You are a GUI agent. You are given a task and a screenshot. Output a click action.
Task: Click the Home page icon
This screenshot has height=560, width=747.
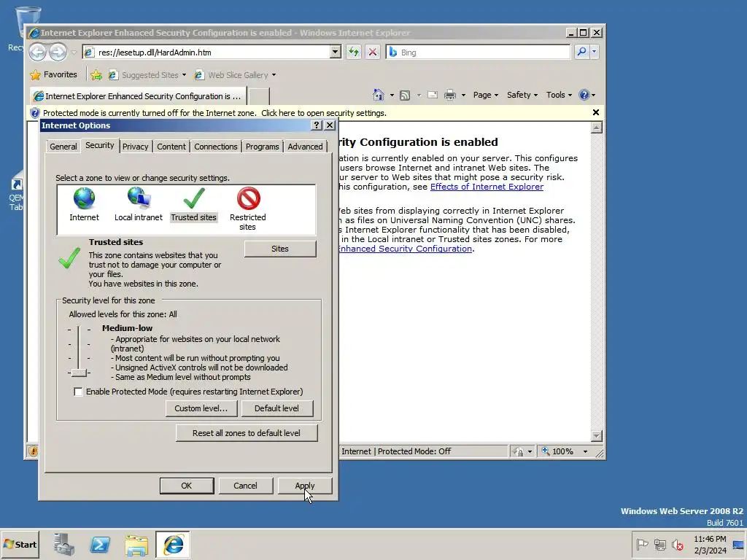point(379,95)
